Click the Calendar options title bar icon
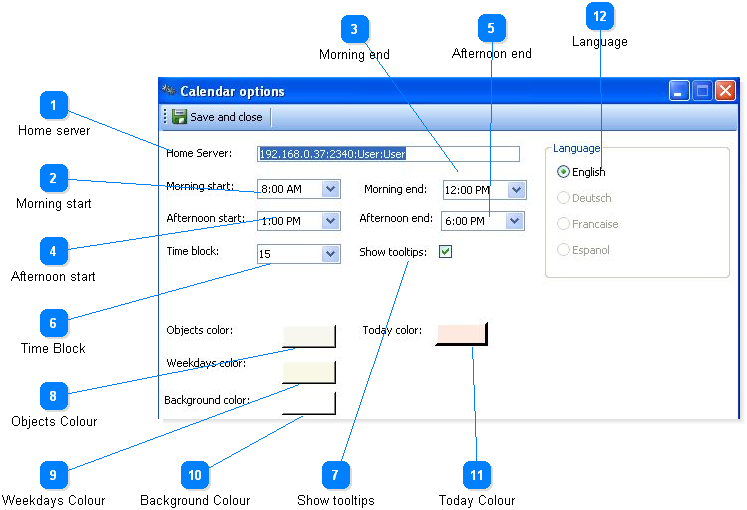The height and width of the screenshot is (510, 747). pyautogui.click(x=169, y=91)
